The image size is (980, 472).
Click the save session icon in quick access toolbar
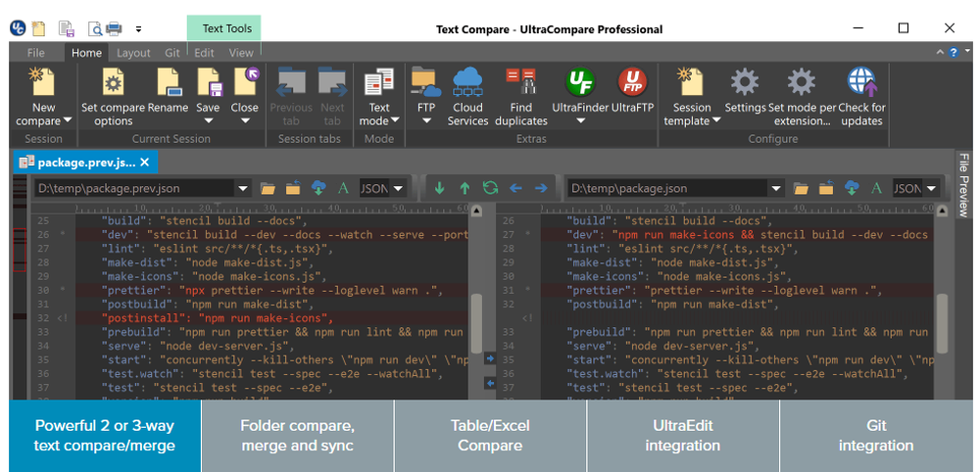click(67, 28)
